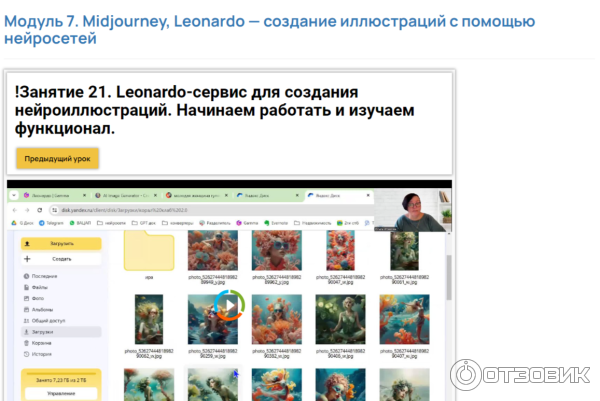Image resolution: width=600 pixels, height=401 pixels.
Task: Reload the page with the refresh icon
Action: tap(39, 210)
